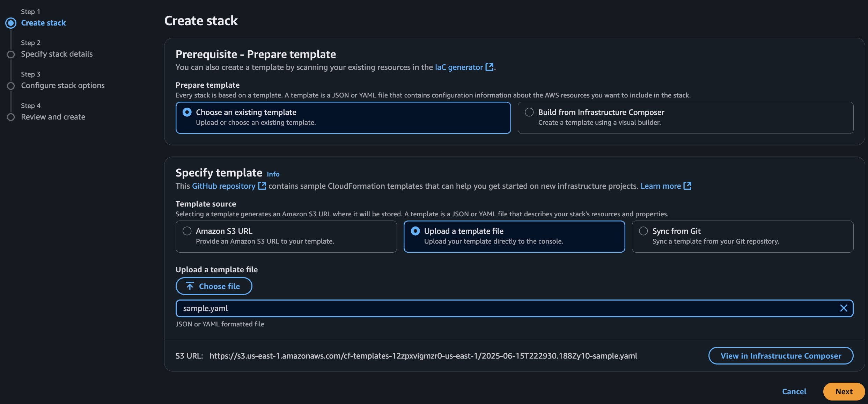Click the Step 2 indicator circle
Screen dimensions: 868x404
pyautogui.click(x=11, y=55)
